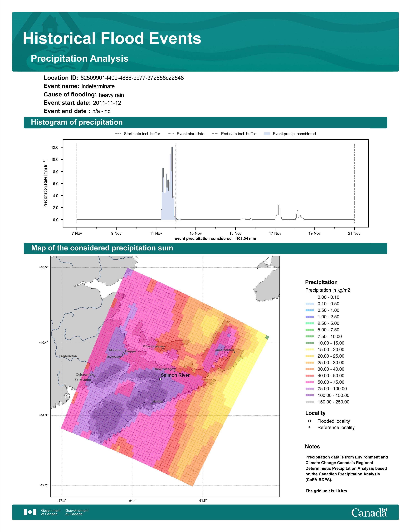Click the tallest histogram peak on 11 Nov
The width and height of the screenshot is (411, 532).
point(172,148)
